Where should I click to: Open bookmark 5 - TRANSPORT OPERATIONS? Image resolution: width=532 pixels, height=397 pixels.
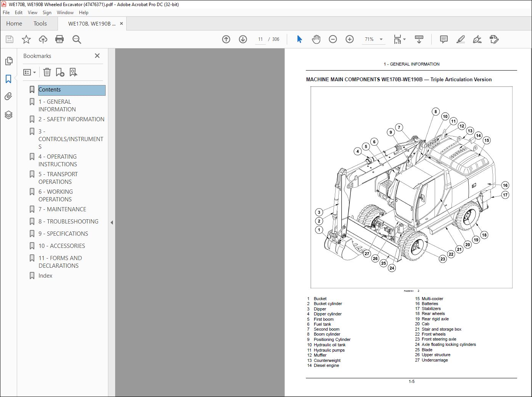(x=58, y=178)
